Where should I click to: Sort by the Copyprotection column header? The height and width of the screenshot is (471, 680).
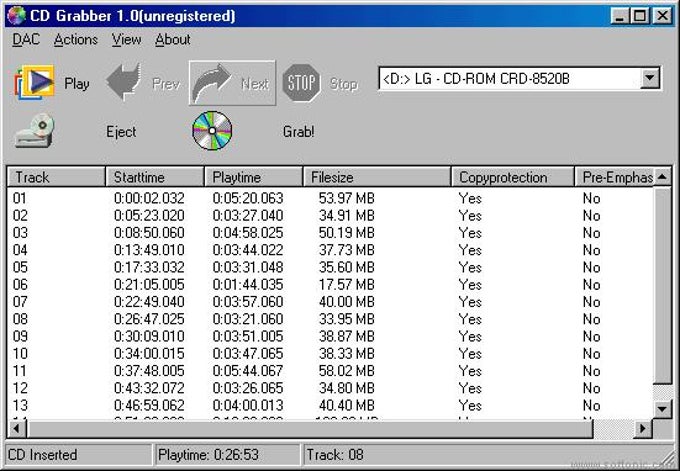[x=513, y=177]
